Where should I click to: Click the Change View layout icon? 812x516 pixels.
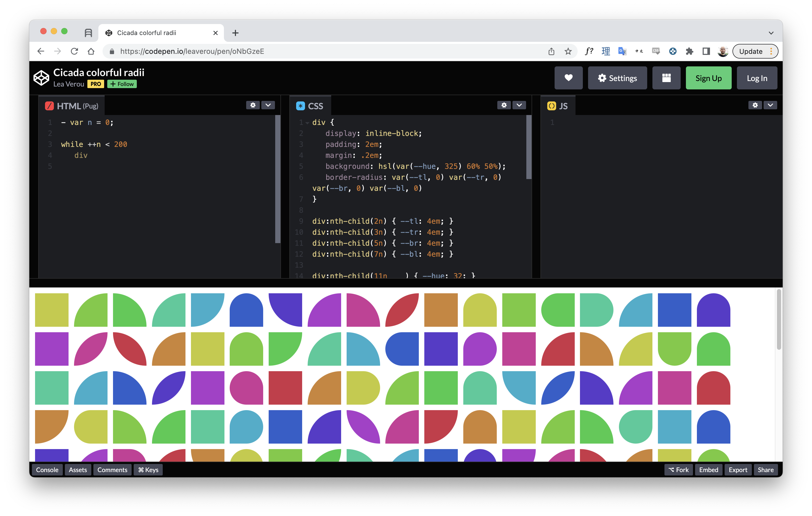pos(666,78)
